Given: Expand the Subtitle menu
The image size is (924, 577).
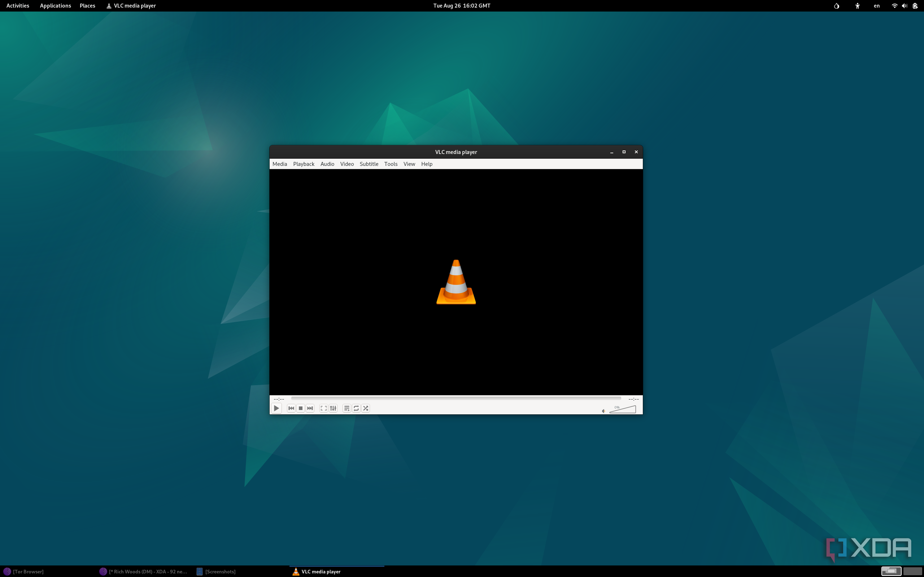Looking at the screenshot, I should (369, 164).
